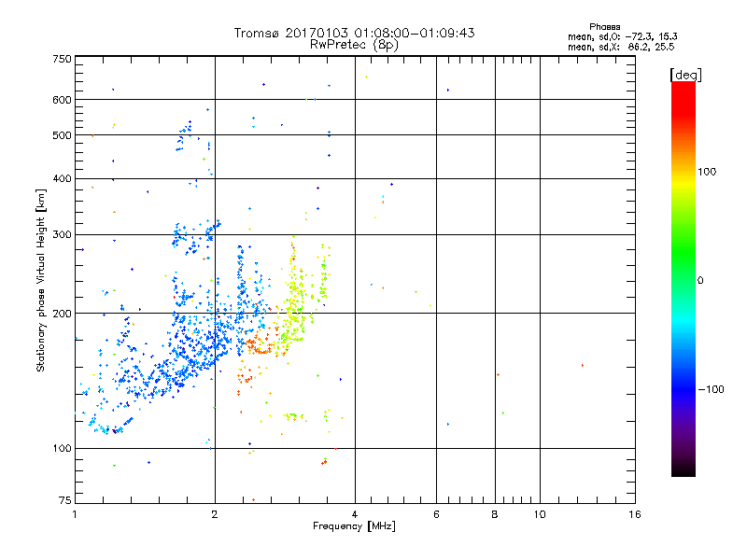Click the 75 tick on height axis
The height and width of the screenshot is (560, 747).
pyautogui.click(x=65, y=500)
